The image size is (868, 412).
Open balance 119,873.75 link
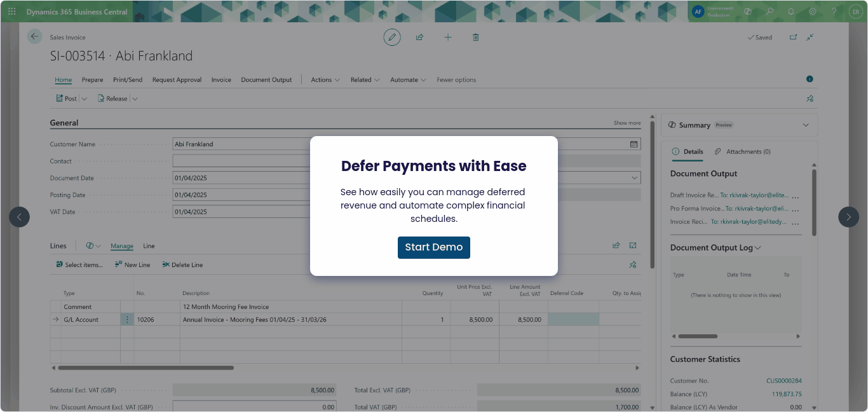787,394
